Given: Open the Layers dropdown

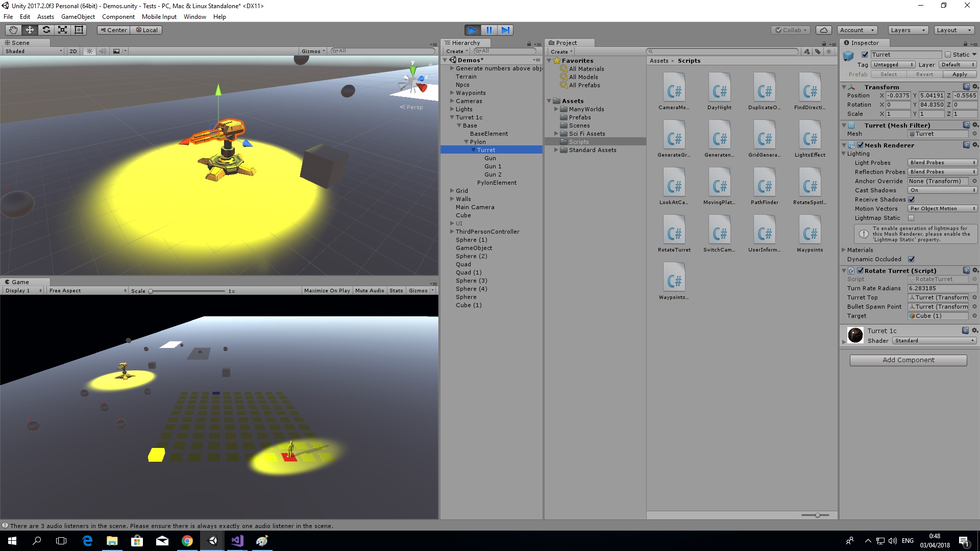Looking at the screenshot, I should (908, 30).
